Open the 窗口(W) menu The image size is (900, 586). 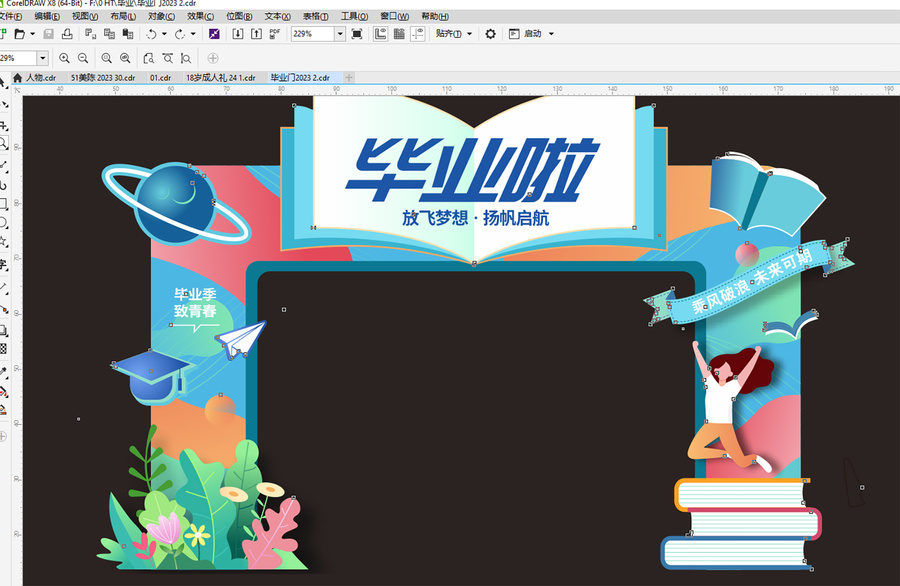click(x=395, y=17)
